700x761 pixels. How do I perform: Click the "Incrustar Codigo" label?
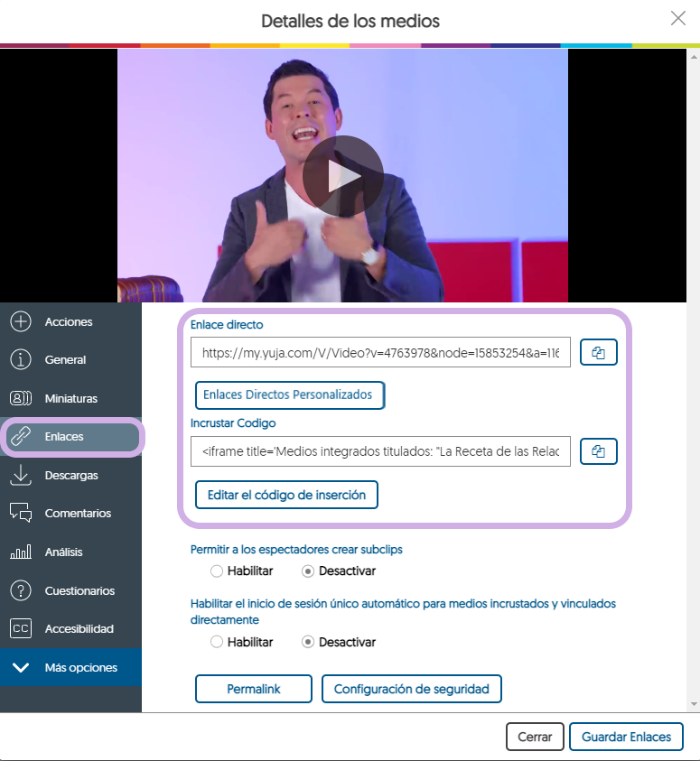tap(233, 423)
